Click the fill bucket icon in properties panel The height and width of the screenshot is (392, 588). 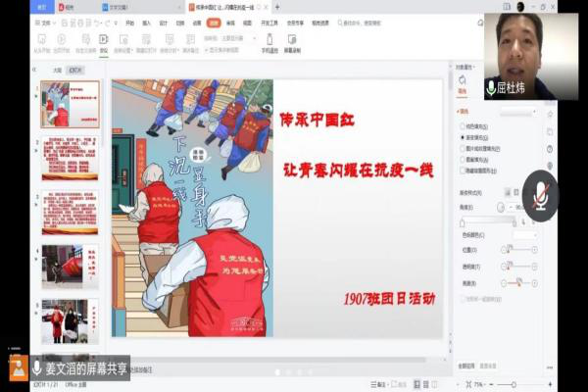[463, 80]
